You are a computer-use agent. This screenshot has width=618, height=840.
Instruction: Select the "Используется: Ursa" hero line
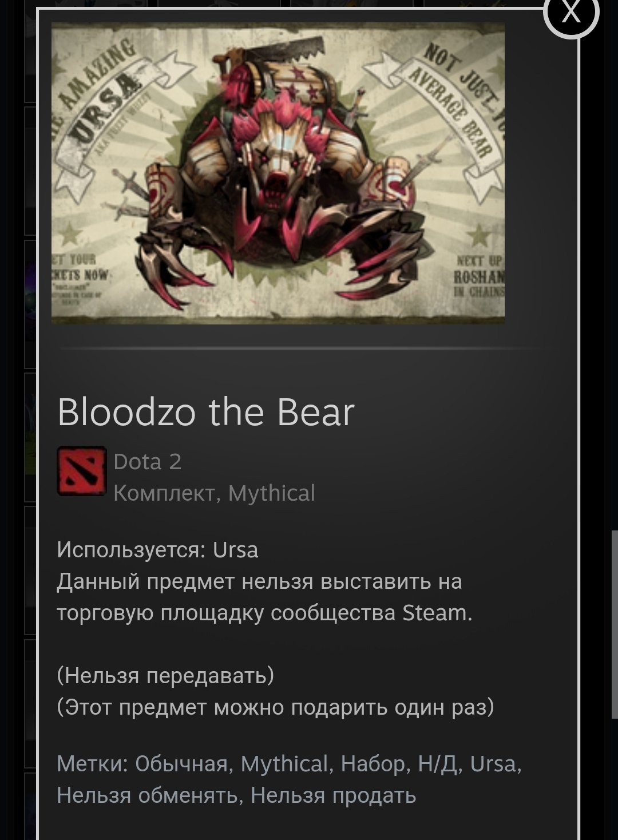pos(157,550)
